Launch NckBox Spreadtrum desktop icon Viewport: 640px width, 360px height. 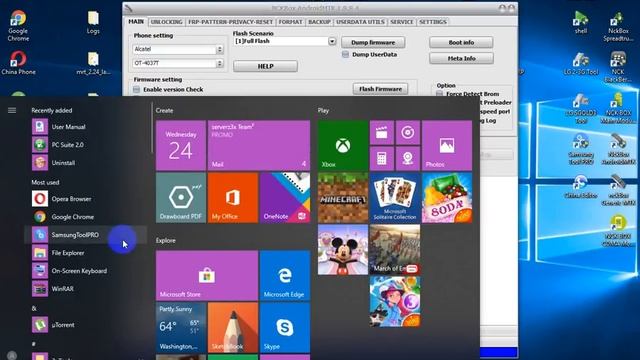click(618, 27)
